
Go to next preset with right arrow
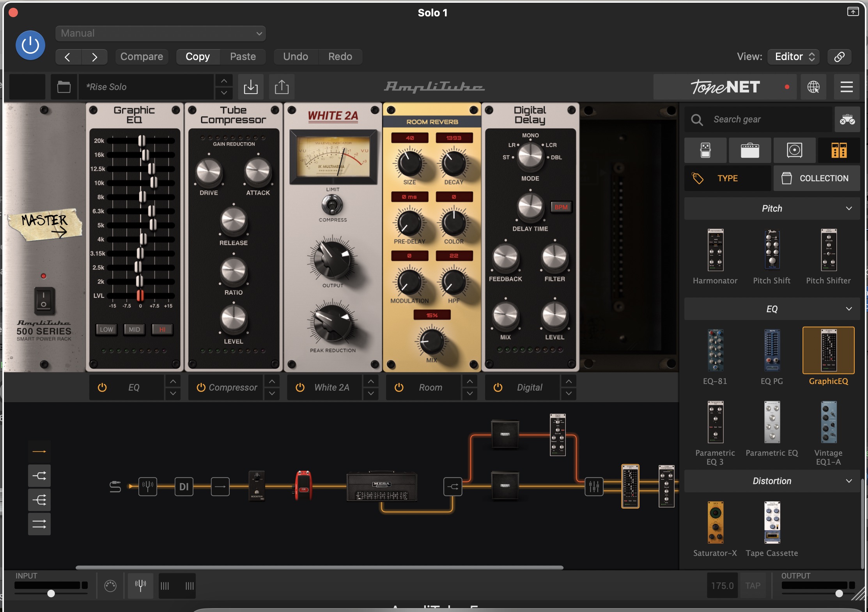point(95,57)
